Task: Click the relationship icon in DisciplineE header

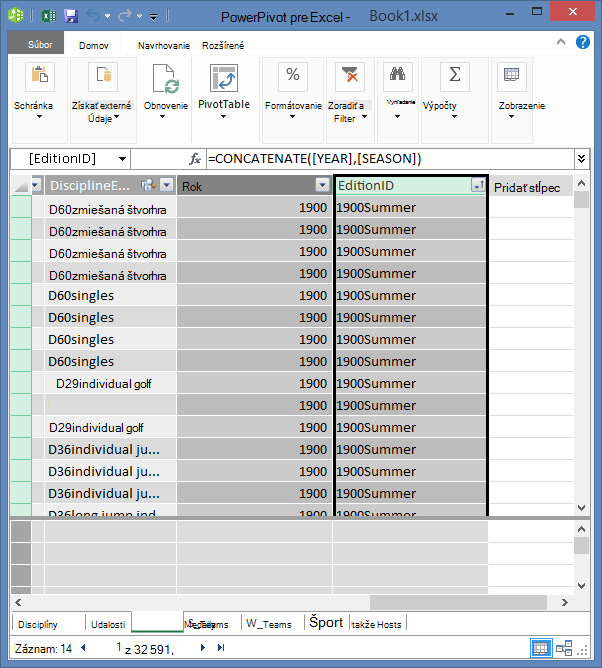Action: click(148, 185)
